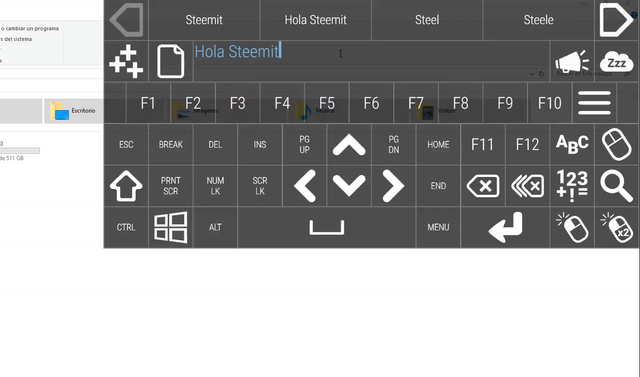Image resolution: width=640 pixels, height=377 pixels.
Task: Click the previous suggestions arrow key
Action: (x=126, y=20)
